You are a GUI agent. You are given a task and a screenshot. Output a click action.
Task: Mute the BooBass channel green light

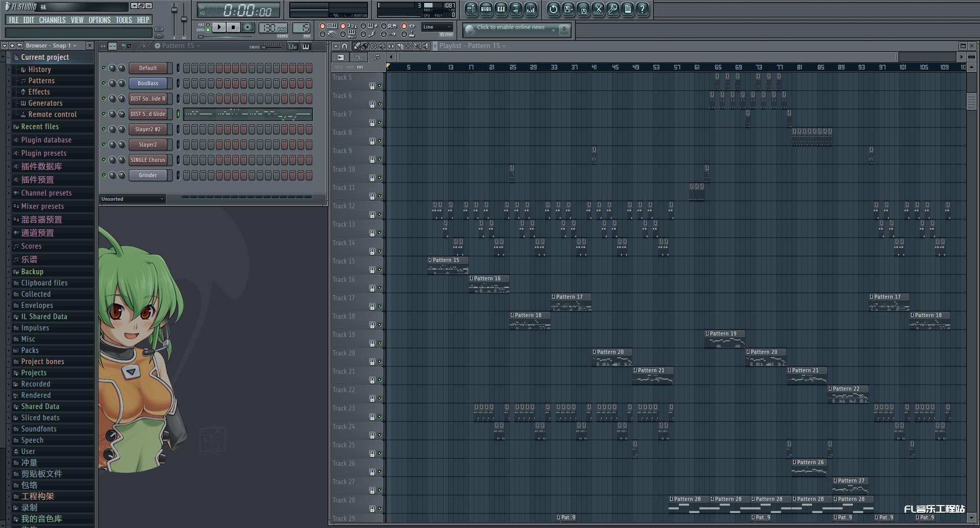(104, 83)
